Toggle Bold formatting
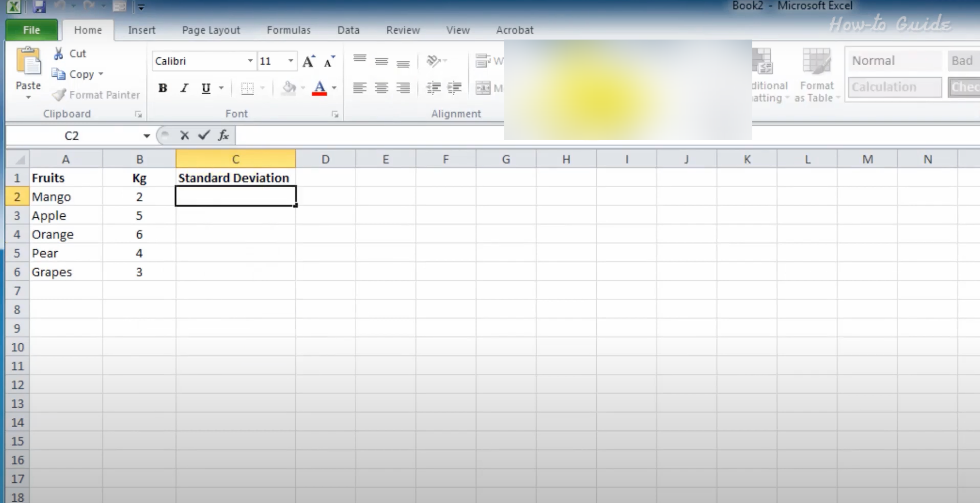Image resolution: width=980 pixels, height=503 pixels. pos(163,88)
